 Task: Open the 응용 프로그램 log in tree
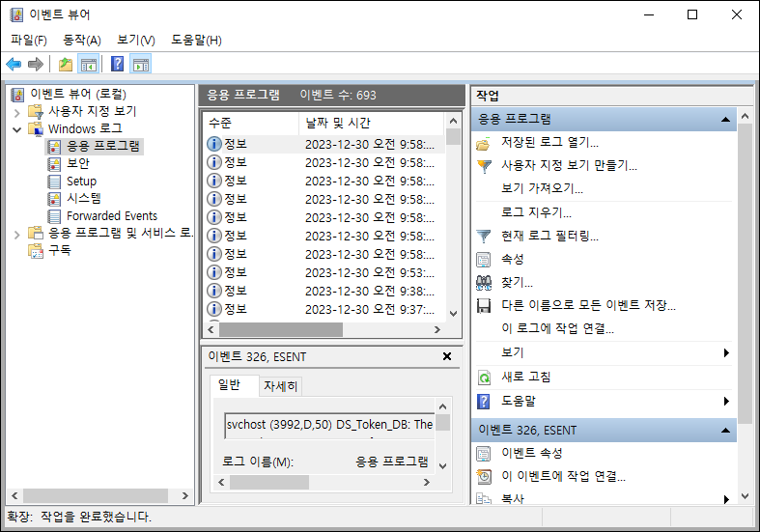pyautogui.click(x=102, y=147)
